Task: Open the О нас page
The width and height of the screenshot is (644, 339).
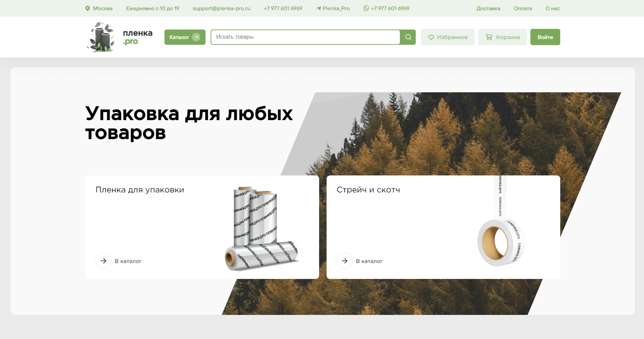Action: click(x=552, y=8)
